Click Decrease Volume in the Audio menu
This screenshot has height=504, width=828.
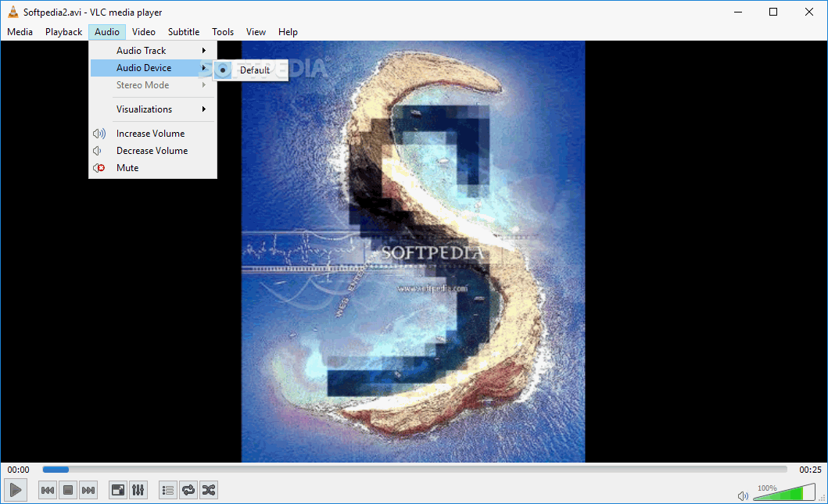[153, 150]
